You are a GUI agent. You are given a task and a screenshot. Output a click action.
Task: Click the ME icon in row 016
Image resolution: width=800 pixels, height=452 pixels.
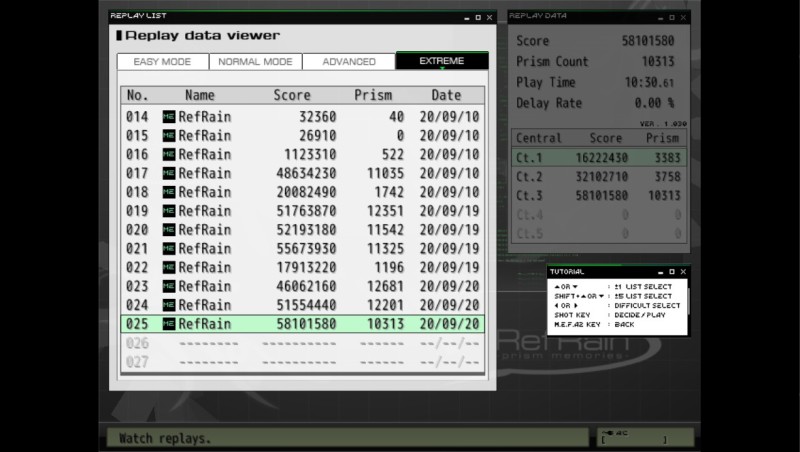[x=169, y=155]
